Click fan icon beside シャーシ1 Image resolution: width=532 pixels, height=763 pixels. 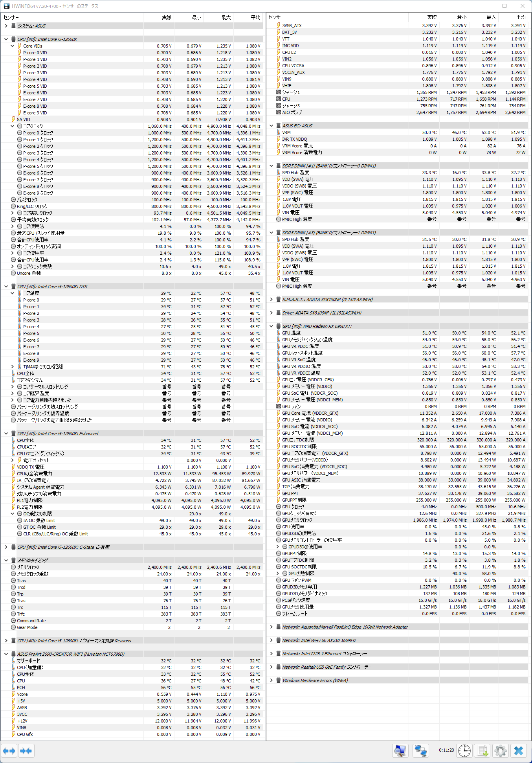pyautogui.click(x=278, y=92)
